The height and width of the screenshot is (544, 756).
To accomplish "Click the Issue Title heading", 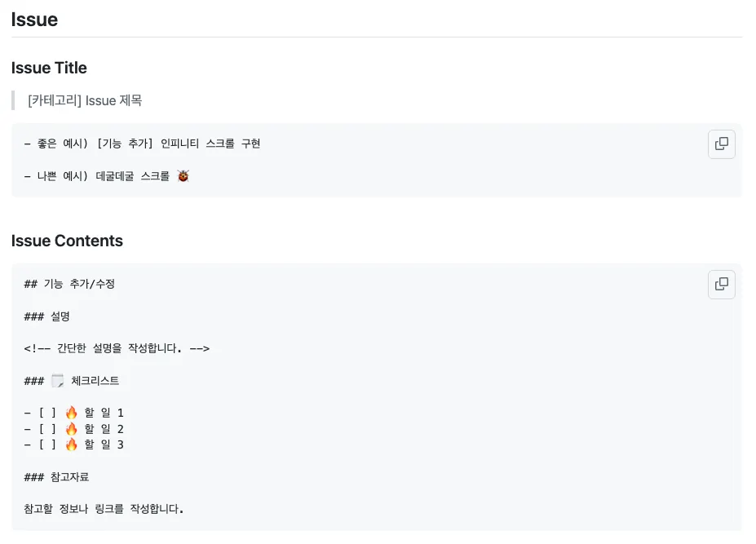I will point(49,68).
